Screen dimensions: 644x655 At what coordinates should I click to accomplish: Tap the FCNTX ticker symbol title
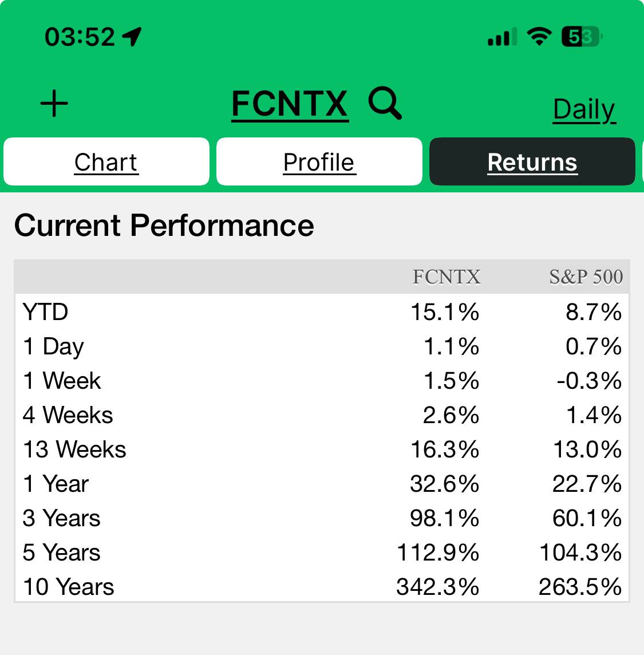click(290, 104)
